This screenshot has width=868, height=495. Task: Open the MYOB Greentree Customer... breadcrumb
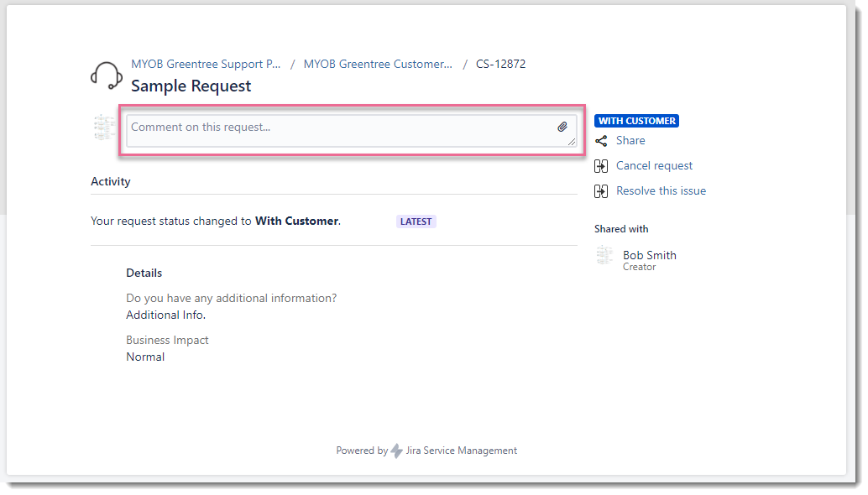(378, 64)
